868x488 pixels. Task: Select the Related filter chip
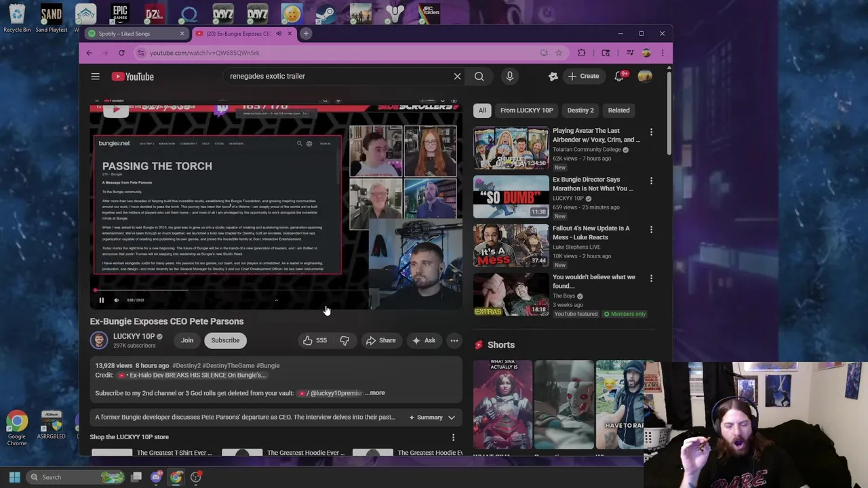[618, 110]
